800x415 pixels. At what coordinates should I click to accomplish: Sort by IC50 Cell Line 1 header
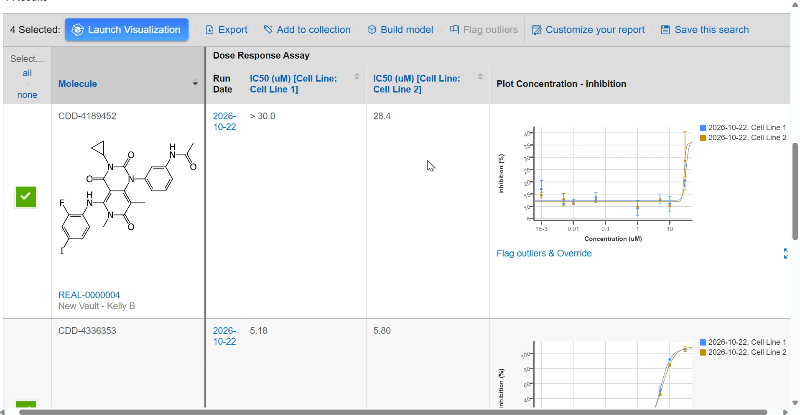[x=293, y=84]
